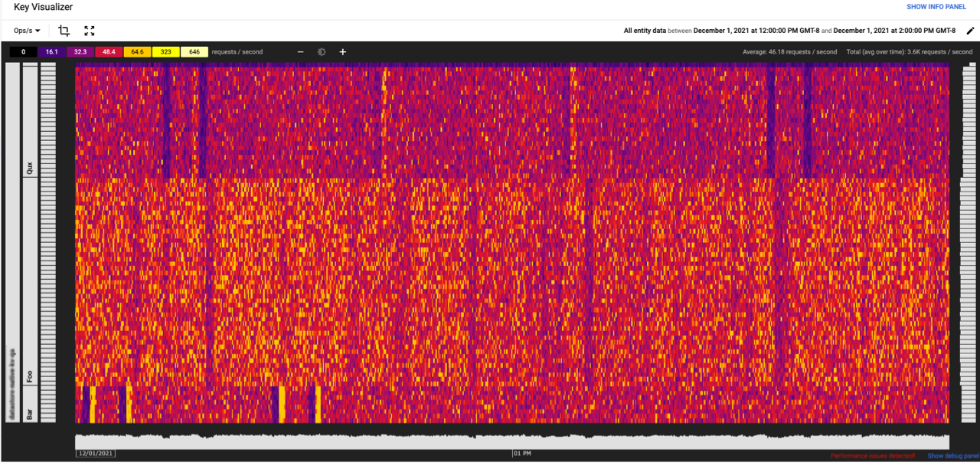The height and width of the screenshot is (466, 980).
Task: Select the 646 legend swatch
Action: click(194, 51)
